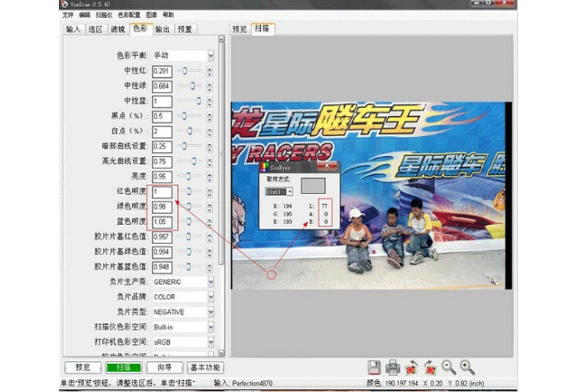Rotate image right with clockwise icon
This screenshot has width=588, height=392.
click(430, 366)
